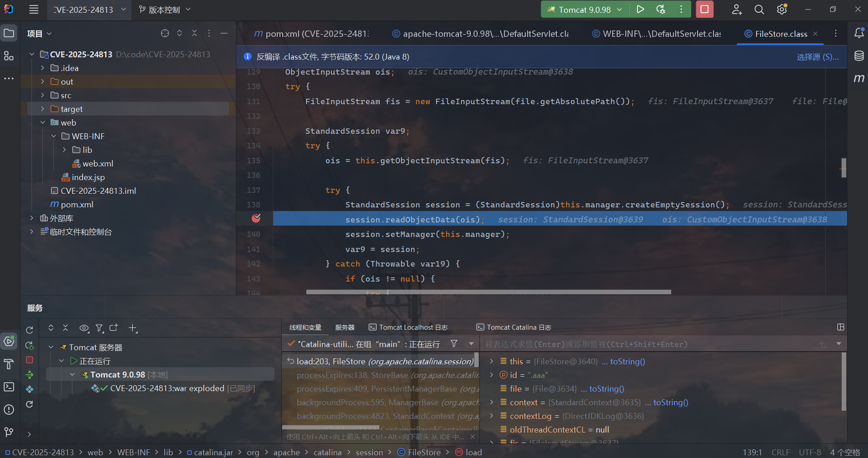Viewport: 868px width, 458px height.
Task: Click toString() link for file variable
Action: [x=606, y=388]
